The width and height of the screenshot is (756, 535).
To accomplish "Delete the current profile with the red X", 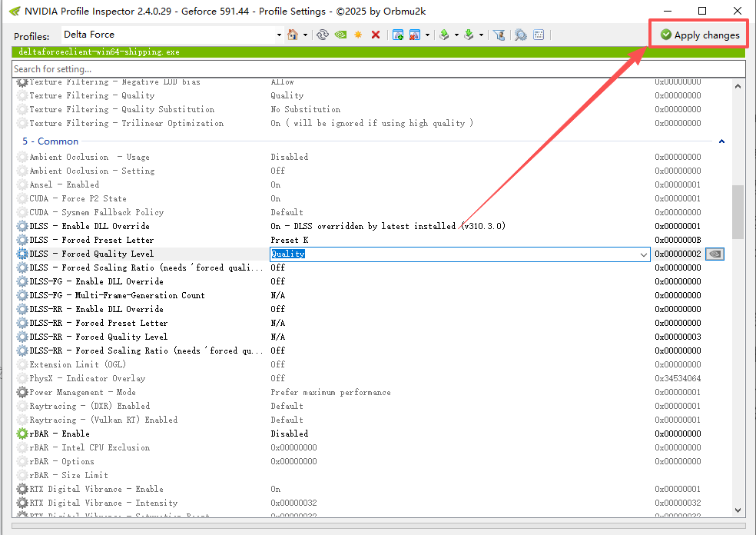I will [376, 35].
